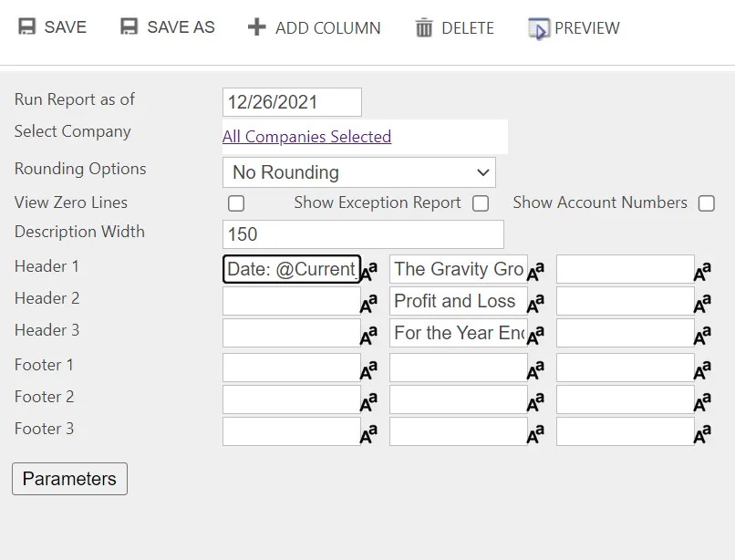Click the Footer 1 left text field

click(x=292, y=368)
